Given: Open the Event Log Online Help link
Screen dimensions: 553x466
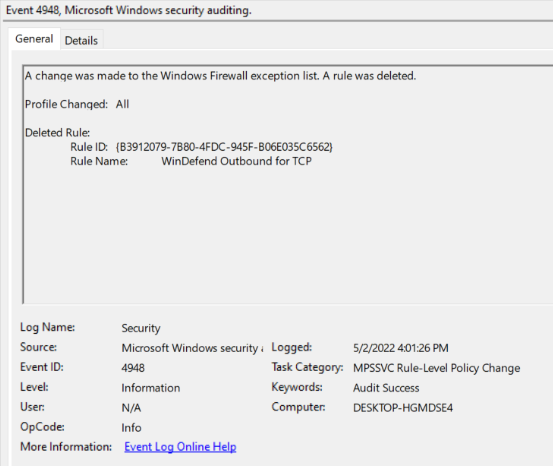Looking at the screenshot, I should [x=180, y=447].
